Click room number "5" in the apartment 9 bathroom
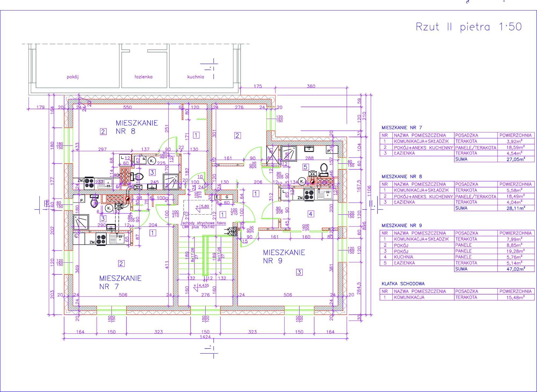537x392 pixels. [305, 167]
